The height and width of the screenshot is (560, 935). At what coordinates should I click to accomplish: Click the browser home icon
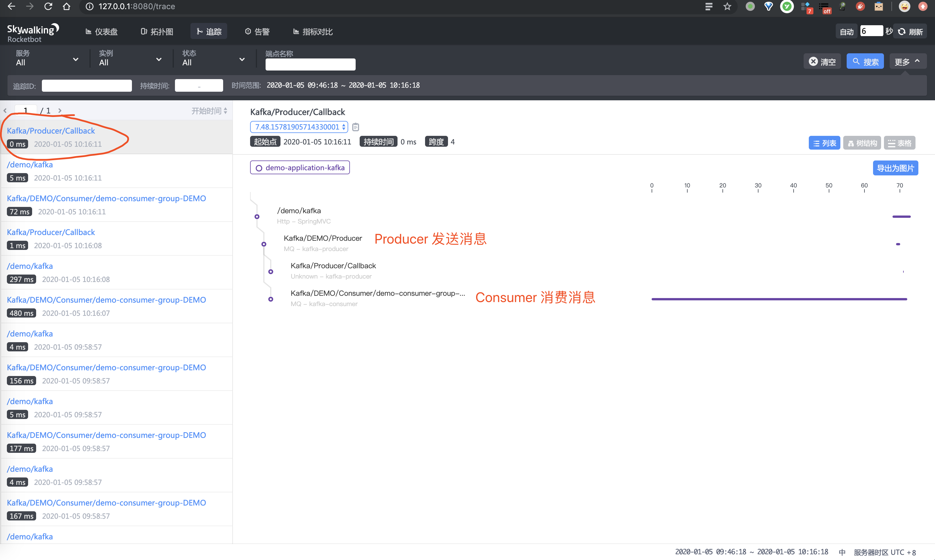(x=67, y=6)
